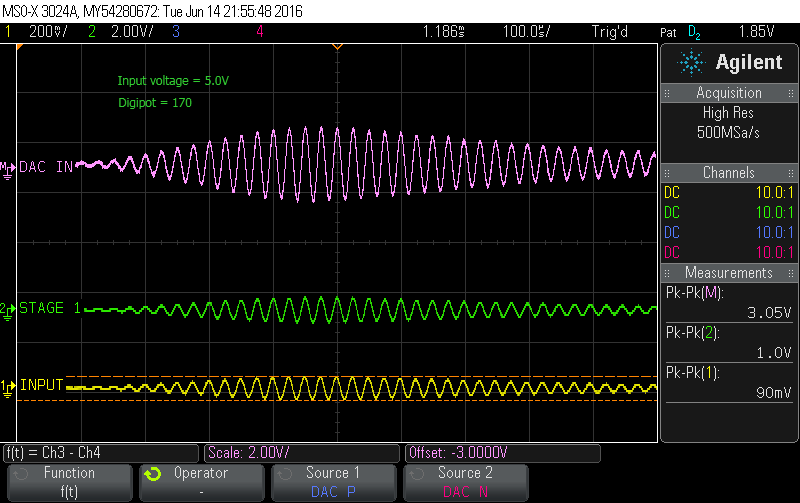Click the High Res acquisition mode text

[728, 113]
